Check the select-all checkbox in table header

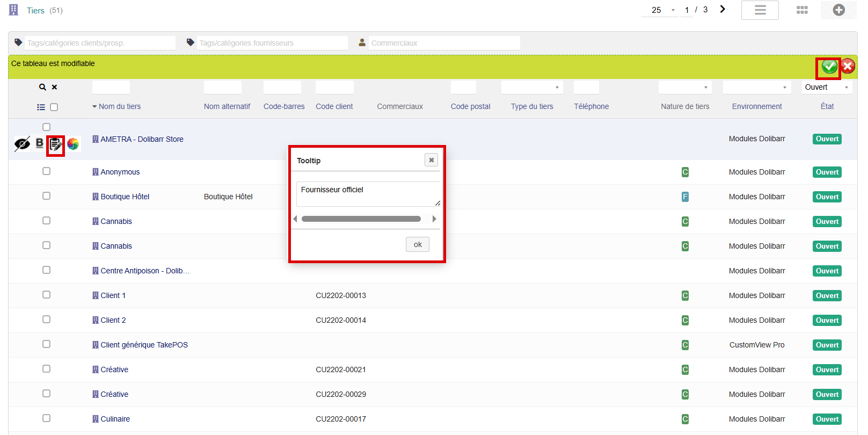pyautogui.click(x=54, y=107)
